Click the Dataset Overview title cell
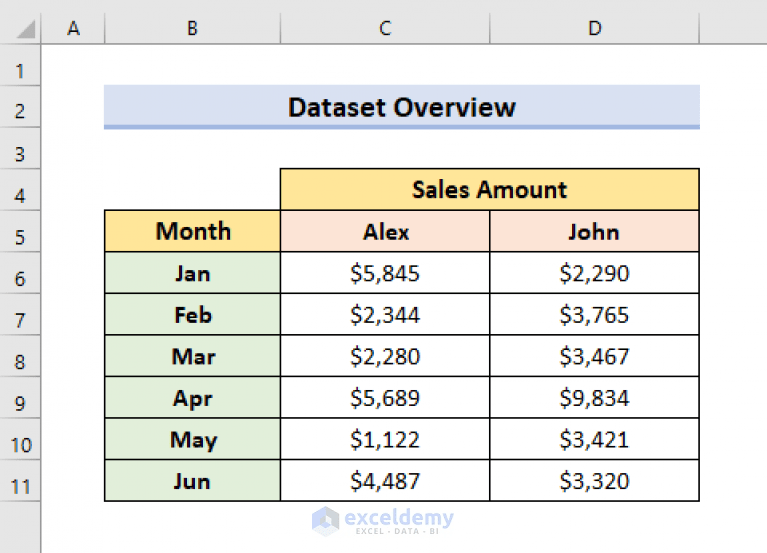 click(401, 107)
